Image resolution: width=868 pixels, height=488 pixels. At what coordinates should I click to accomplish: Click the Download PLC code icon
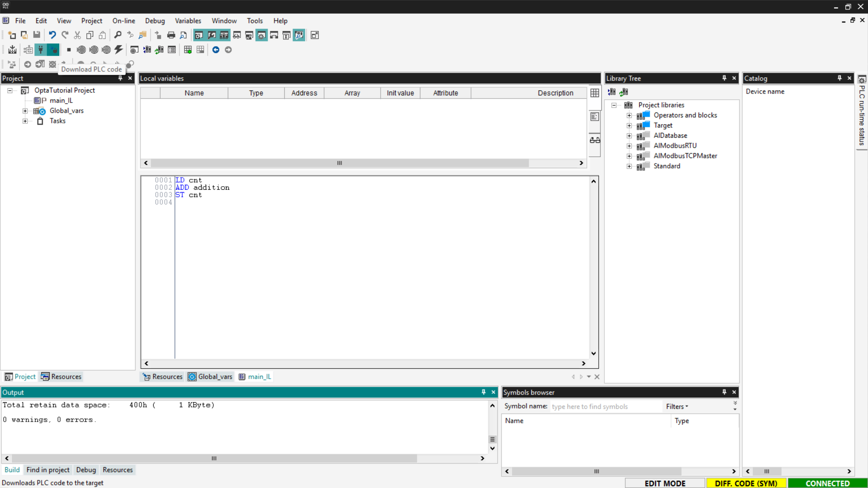53,50
